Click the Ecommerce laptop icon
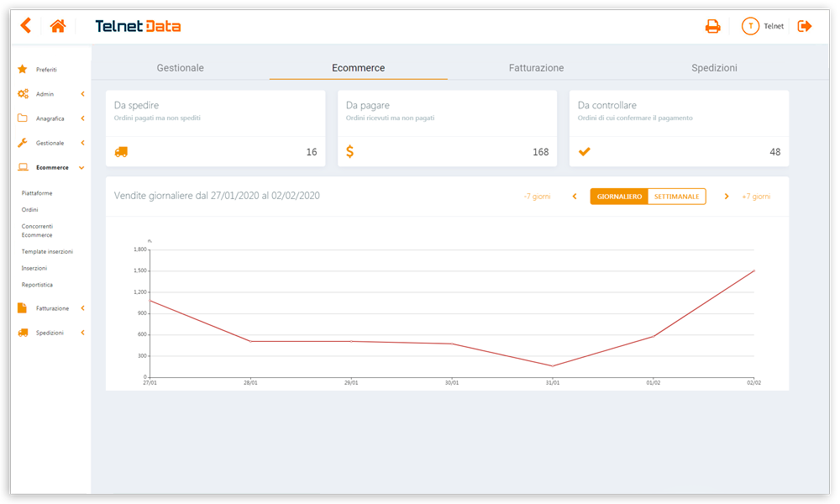The width and height of the screenshot is (840, 504). point(23,167)
